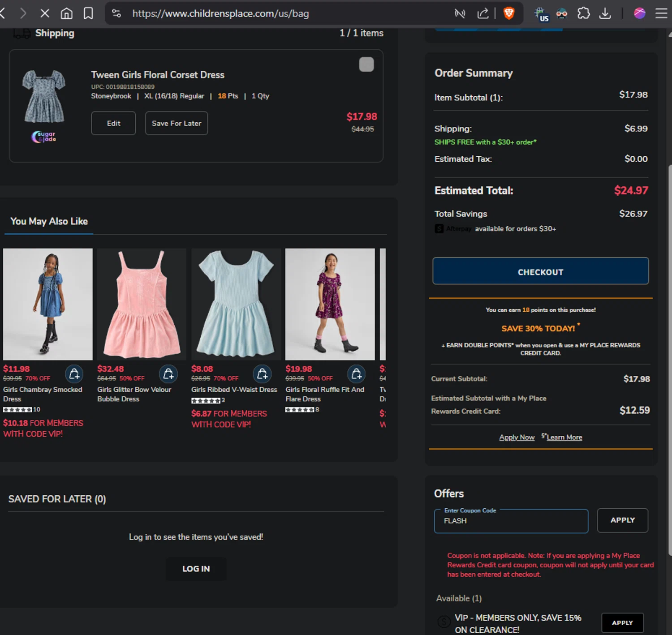The width and height of the screenshot is (672, 635).
Task: Bookmark this page with bookmark icon
Action: pyautogui.click(x=88, y=13)
